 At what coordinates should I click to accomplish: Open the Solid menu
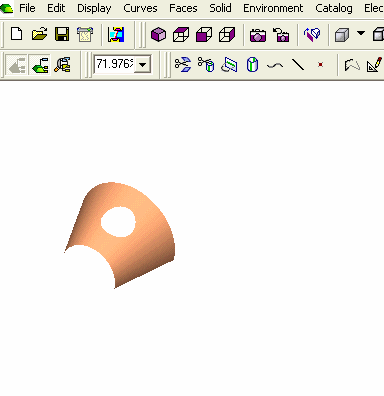coord(220,8)
